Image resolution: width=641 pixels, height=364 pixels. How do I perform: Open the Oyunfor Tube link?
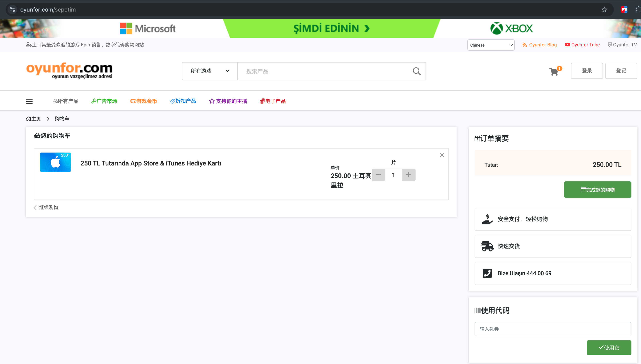point(582,45)
